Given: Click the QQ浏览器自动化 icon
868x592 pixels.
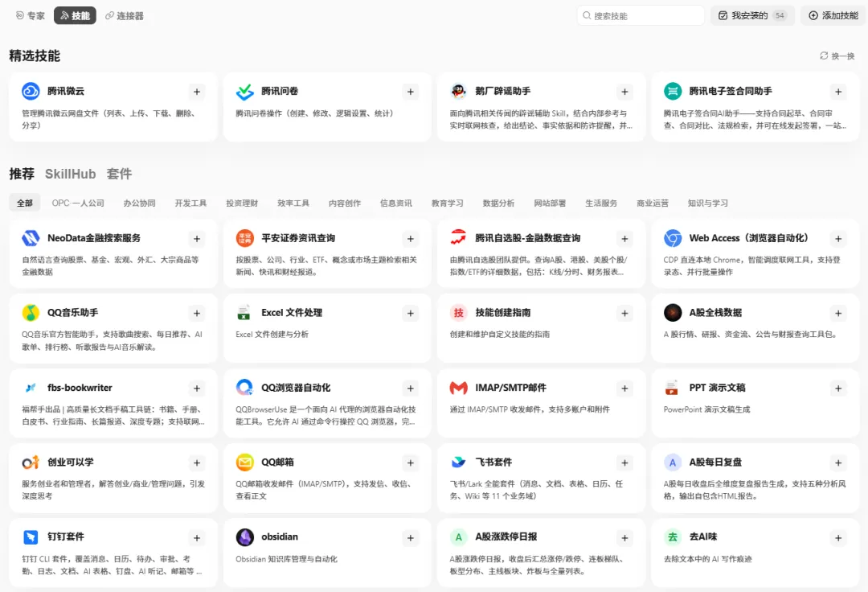Looking at the screenshot, I should point(244,388).
